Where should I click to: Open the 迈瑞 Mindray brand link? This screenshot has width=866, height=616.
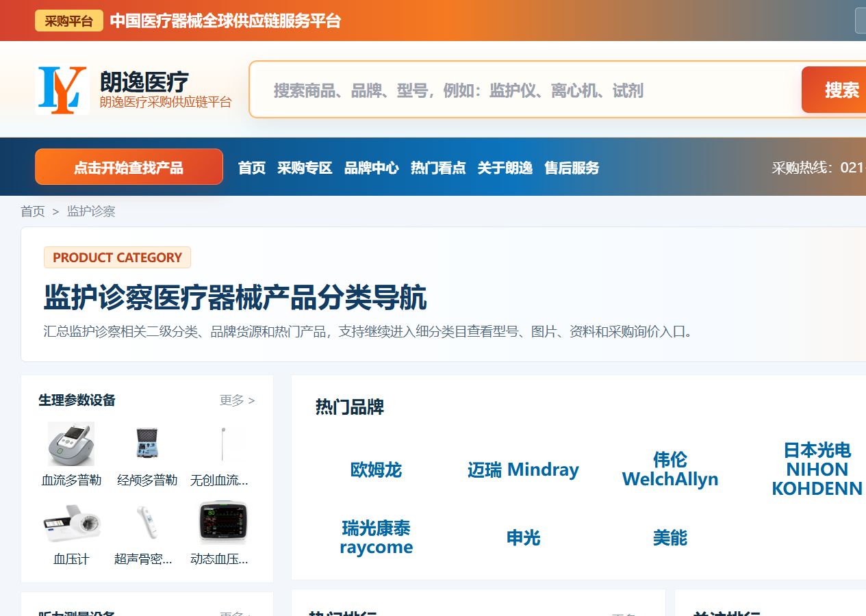pyautogui.click(x=523, y=470)
